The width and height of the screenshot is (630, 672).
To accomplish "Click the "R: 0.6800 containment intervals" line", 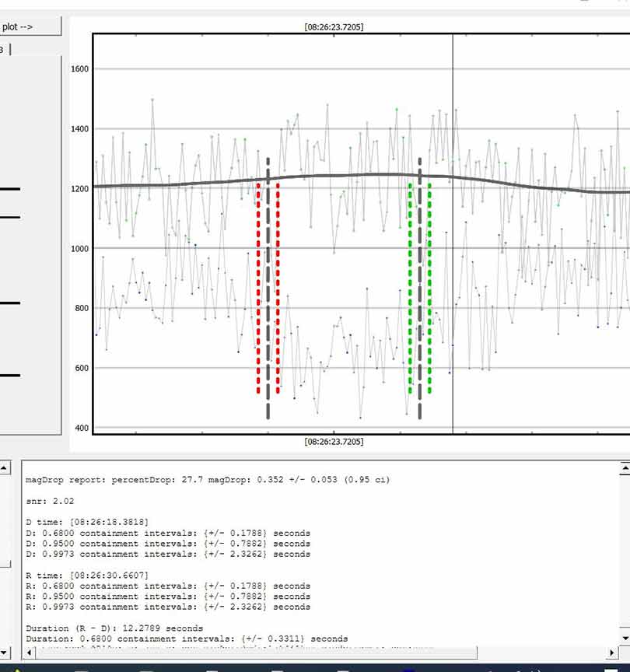I will [168, 586].
